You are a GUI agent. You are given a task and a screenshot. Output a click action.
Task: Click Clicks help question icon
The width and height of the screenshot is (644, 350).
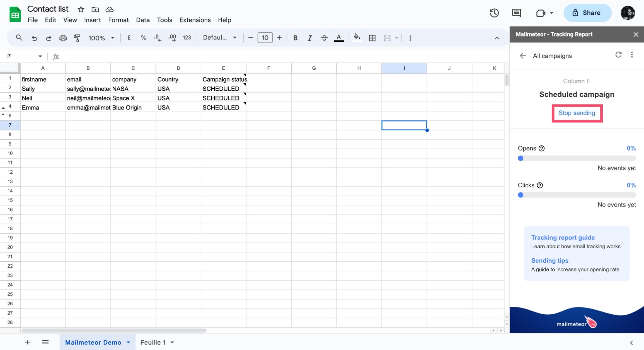540,185
